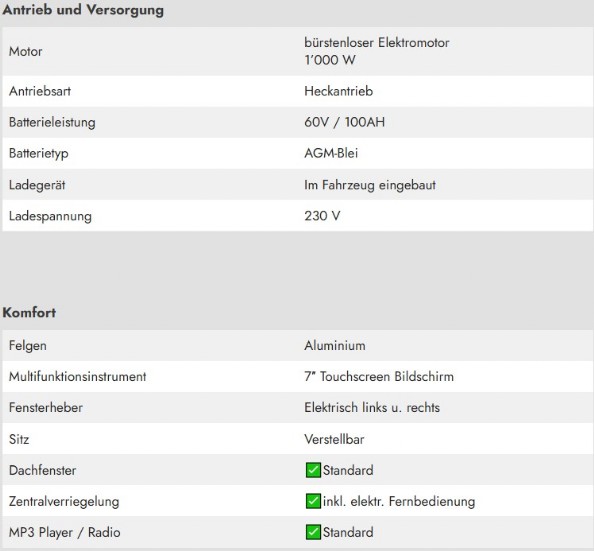The image size is (594, 551).
Task: Select the Antrieb und Versorgung heading
Action: pyautogui.click(x=83, y=10)
